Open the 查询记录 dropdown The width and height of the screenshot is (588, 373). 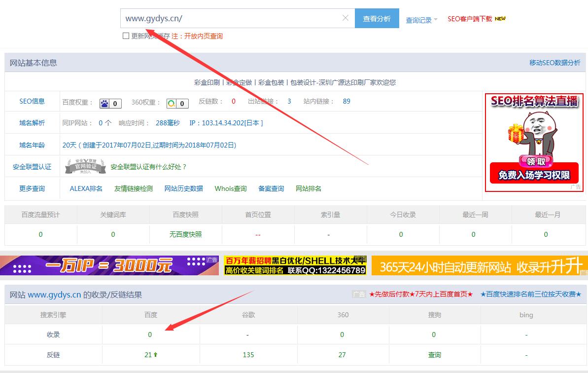421,20
